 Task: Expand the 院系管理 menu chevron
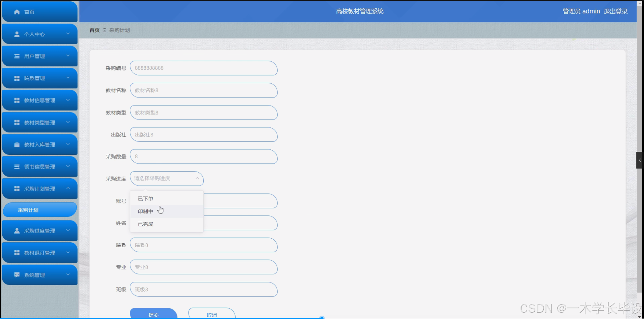pyautogui.click(x=68, y=78)
